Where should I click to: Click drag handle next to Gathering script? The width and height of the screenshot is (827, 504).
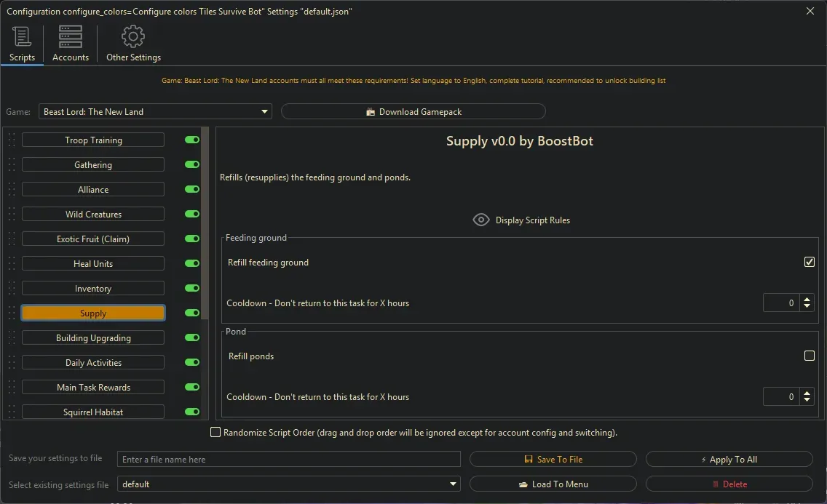point(12,165)
